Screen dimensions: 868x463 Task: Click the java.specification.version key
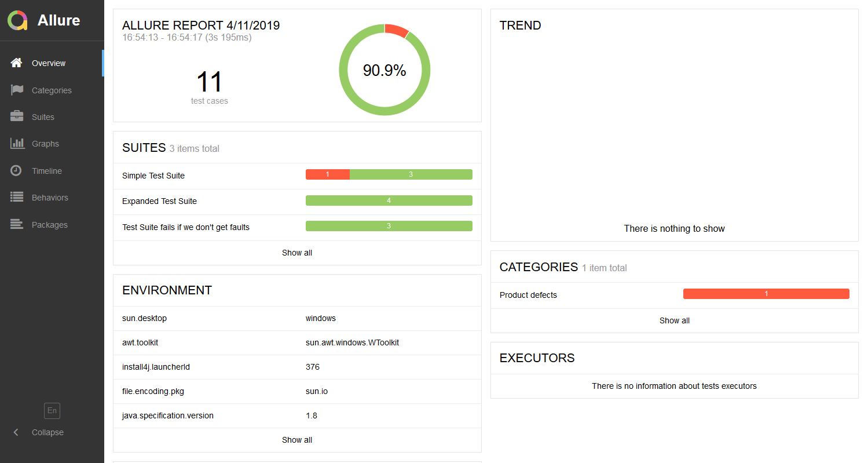point(168,415)
